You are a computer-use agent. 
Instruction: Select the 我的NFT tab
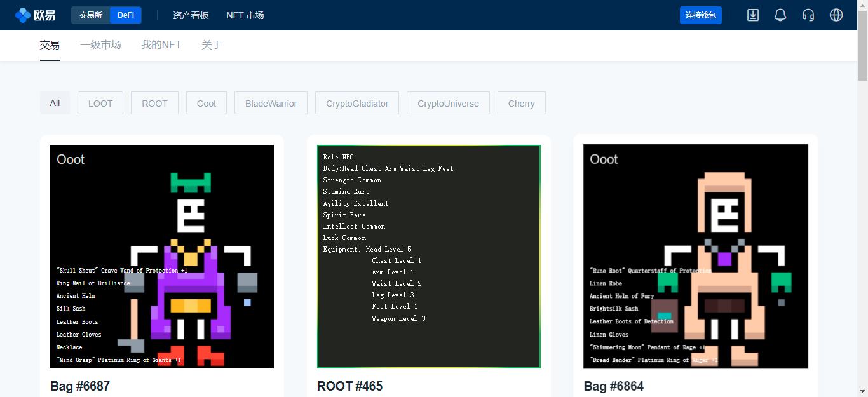pos(161,45)
